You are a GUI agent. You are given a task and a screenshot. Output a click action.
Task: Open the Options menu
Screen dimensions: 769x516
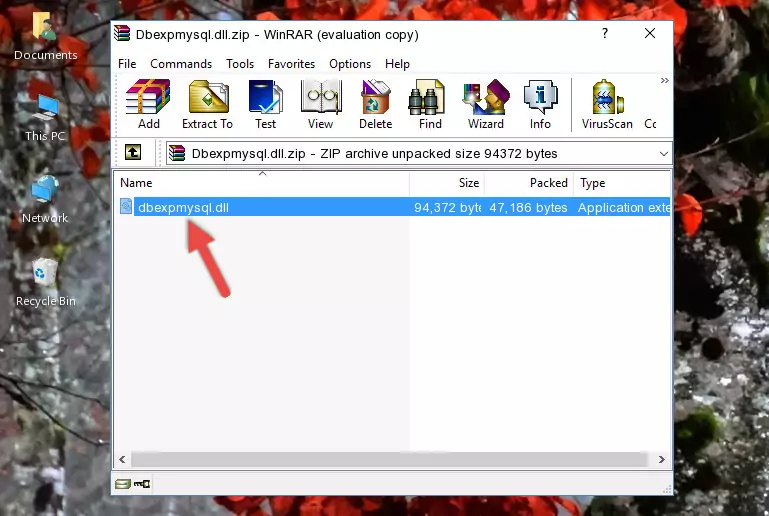(x=350, y=64)
